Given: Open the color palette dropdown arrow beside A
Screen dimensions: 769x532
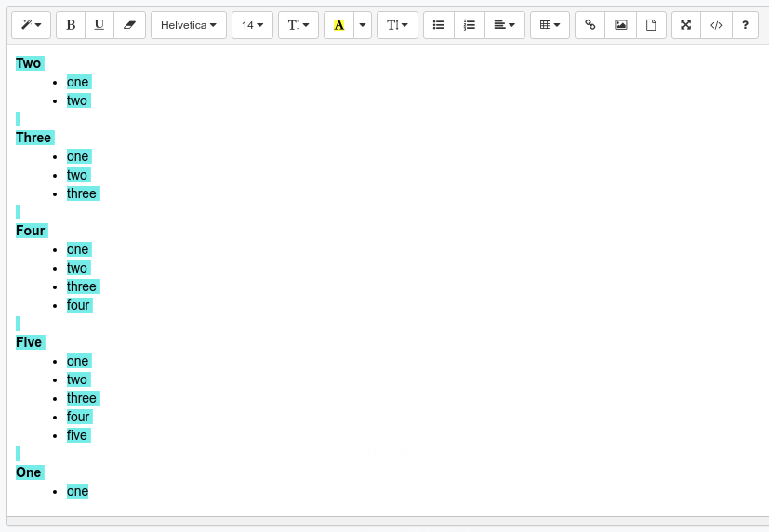Looking at the screenshot, I should coord(363,25).
